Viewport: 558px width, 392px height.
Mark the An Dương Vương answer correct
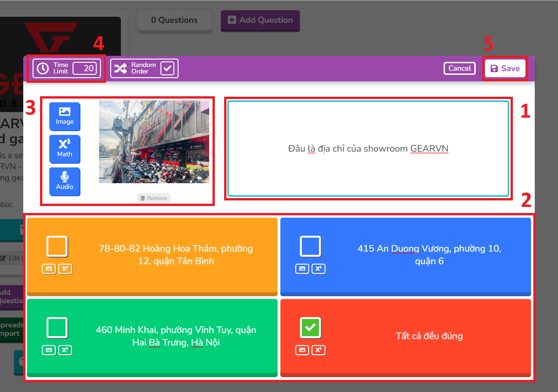coord(310,246)
